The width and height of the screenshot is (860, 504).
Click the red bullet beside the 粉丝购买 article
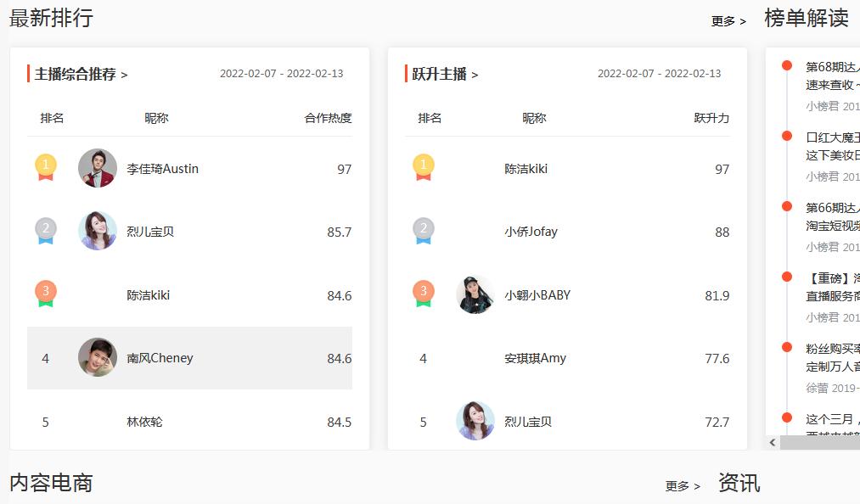(785, 345)
